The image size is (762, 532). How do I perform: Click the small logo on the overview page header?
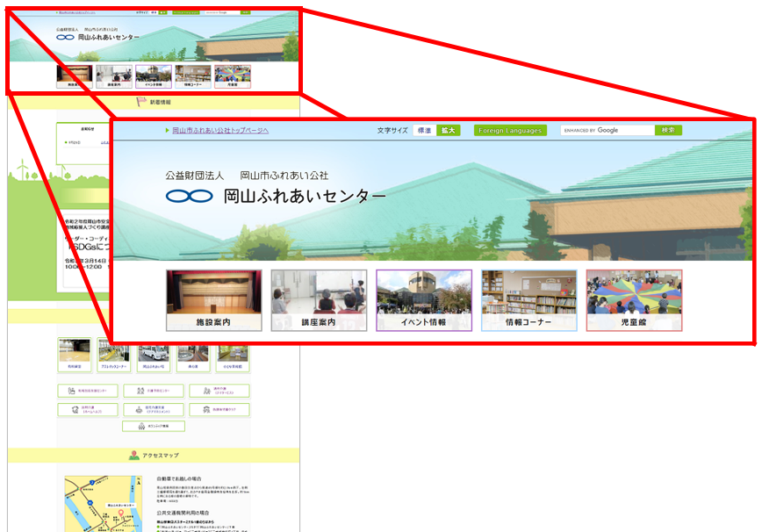(65, 37)
